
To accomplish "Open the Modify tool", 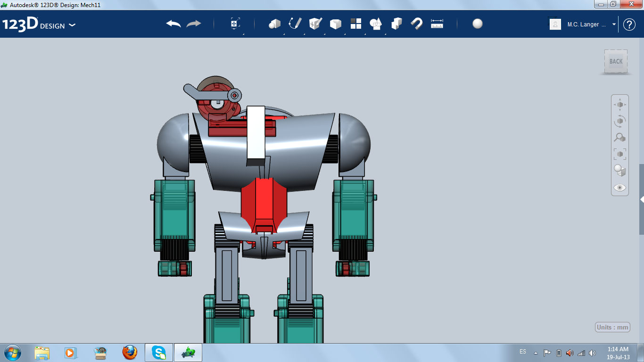I will [335, 24].
